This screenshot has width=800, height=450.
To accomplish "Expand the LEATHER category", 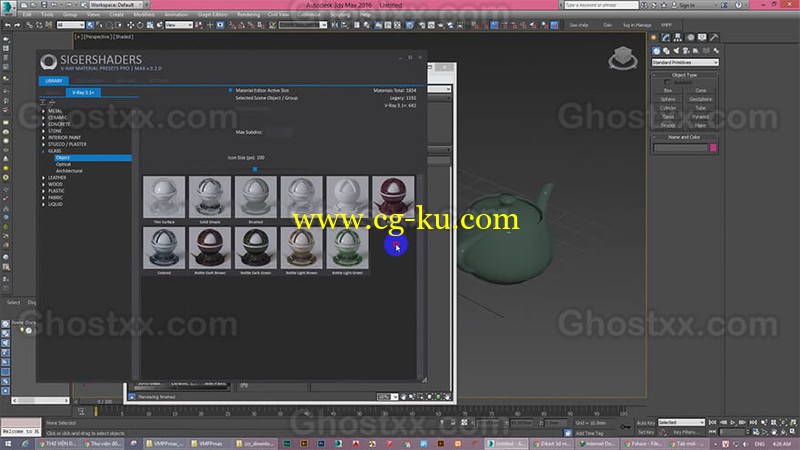I will (43, 178).
